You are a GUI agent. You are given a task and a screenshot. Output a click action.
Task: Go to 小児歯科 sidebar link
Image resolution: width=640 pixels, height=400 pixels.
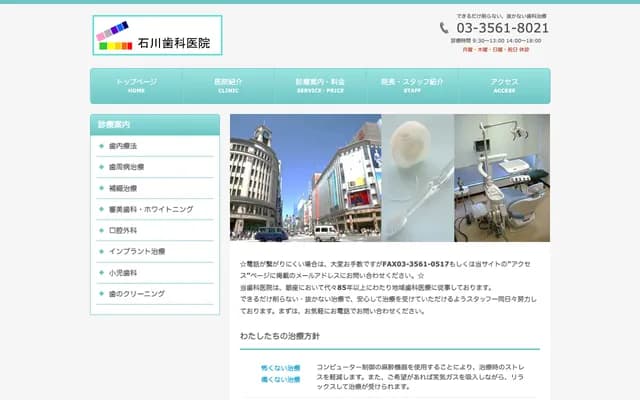point(123,273)
